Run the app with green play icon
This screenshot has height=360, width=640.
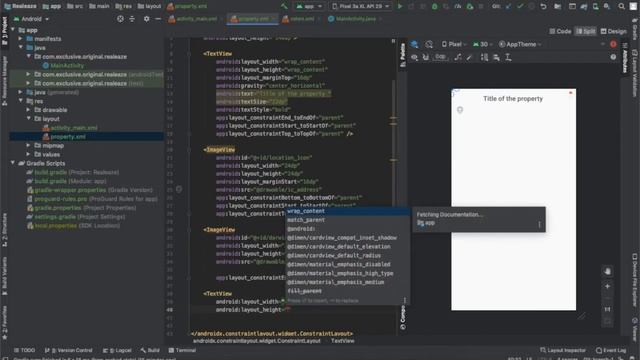[x=400, y=6]
